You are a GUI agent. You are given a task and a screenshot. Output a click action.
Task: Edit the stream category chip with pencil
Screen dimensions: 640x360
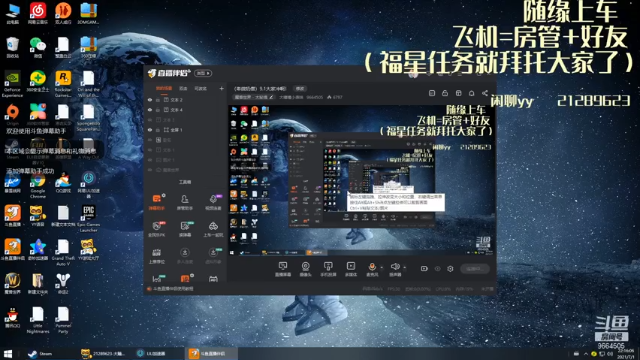click(253, 97)
